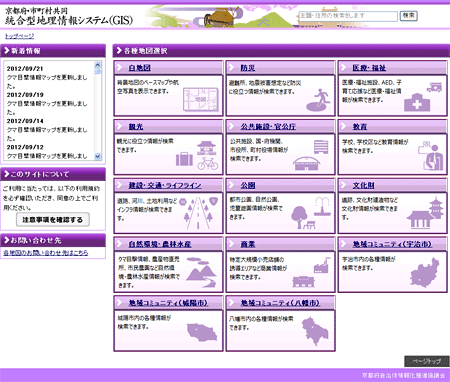Open the 白地図 map link
The width and height of the screenshot is (450, 382).
(x=140, y=68)
